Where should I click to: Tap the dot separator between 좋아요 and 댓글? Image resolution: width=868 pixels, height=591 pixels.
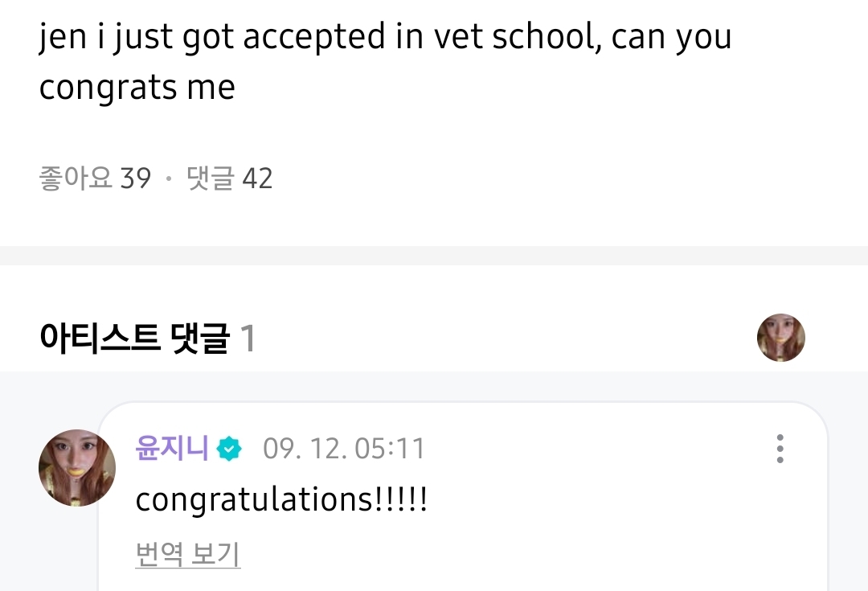[x=168, y=179]
